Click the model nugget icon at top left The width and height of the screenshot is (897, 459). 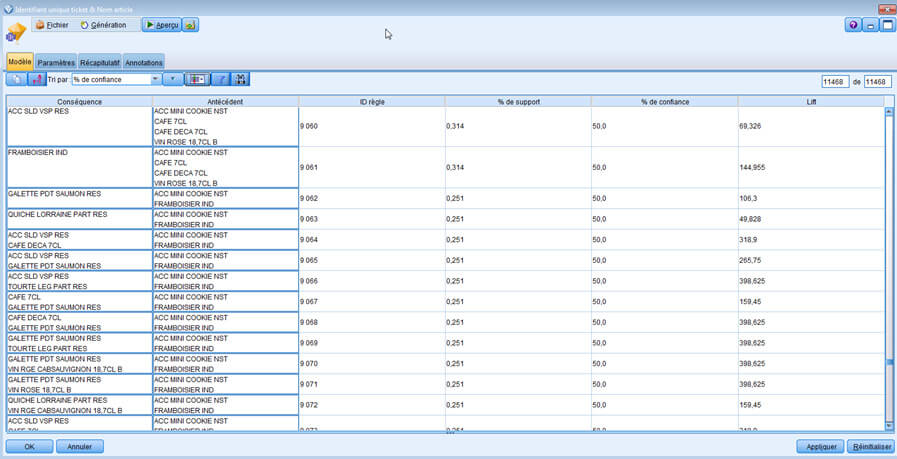(16, 33)
